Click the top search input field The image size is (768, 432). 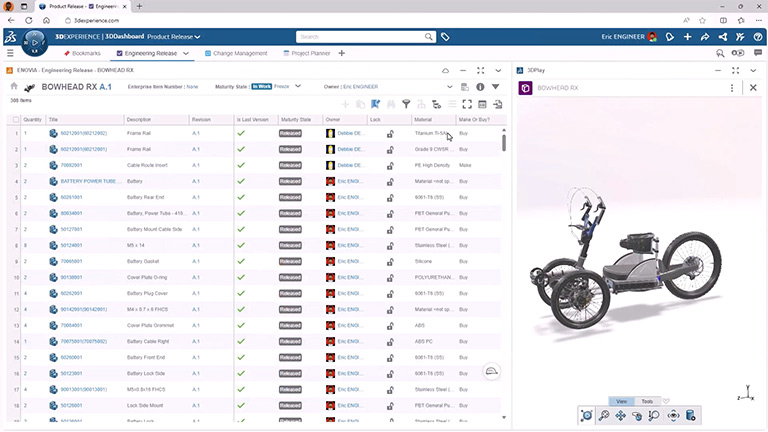360,37
